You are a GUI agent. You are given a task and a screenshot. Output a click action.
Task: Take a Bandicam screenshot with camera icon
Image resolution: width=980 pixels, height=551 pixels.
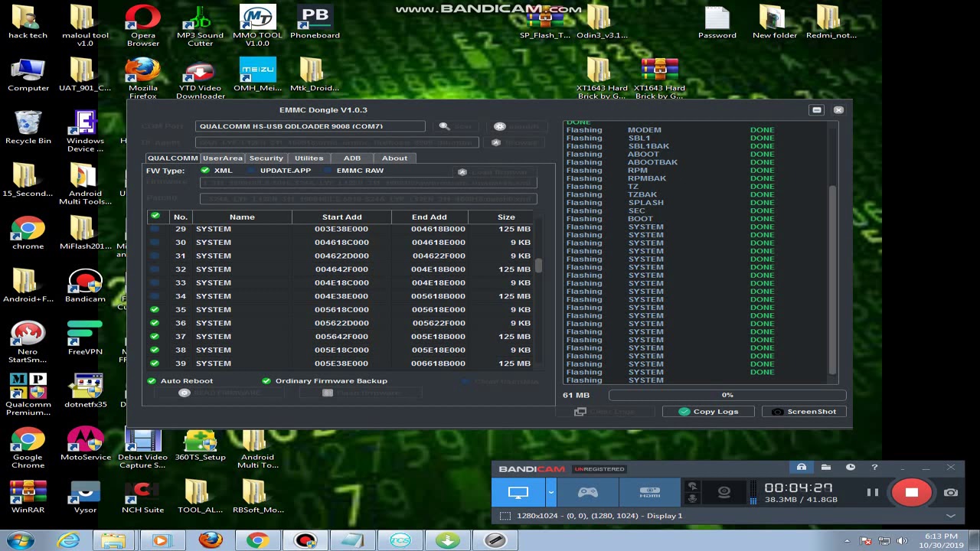[950, 493]
